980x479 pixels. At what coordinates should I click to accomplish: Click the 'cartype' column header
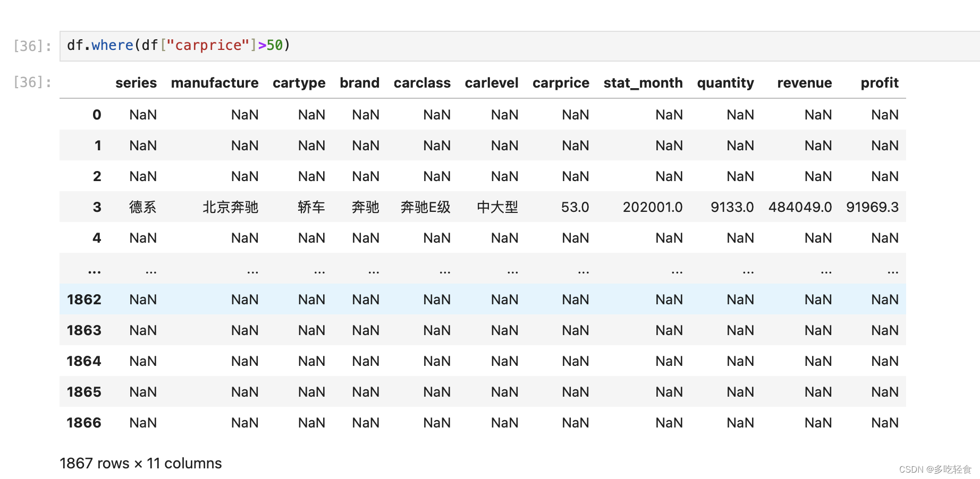pyautogui.click(x=299, y=83)
